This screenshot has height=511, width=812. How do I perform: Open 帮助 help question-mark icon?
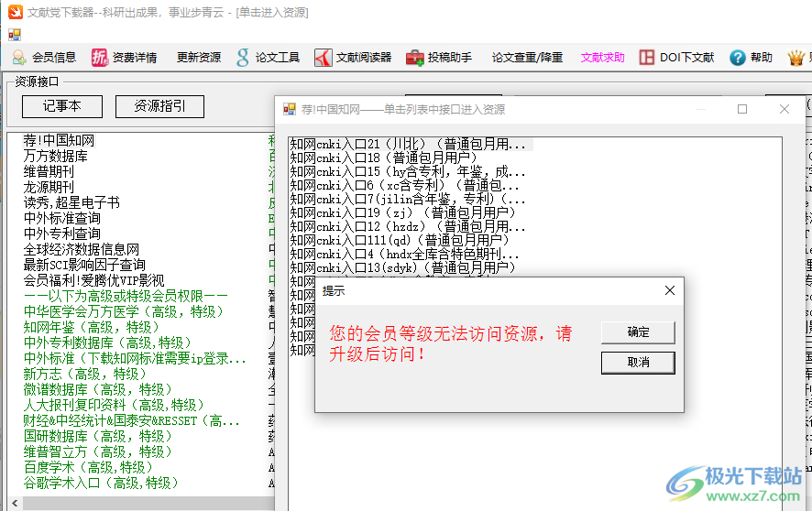[738, 58]
